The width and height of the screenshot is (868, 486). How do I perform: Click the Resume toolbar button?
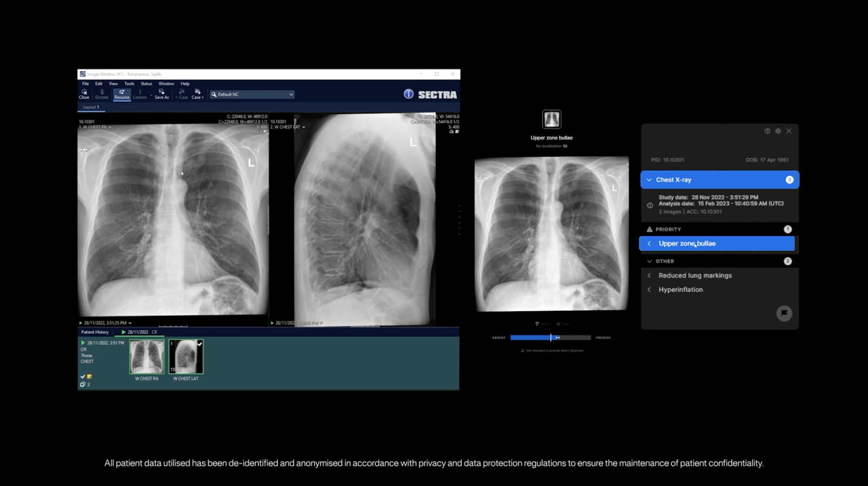[122, 94]
